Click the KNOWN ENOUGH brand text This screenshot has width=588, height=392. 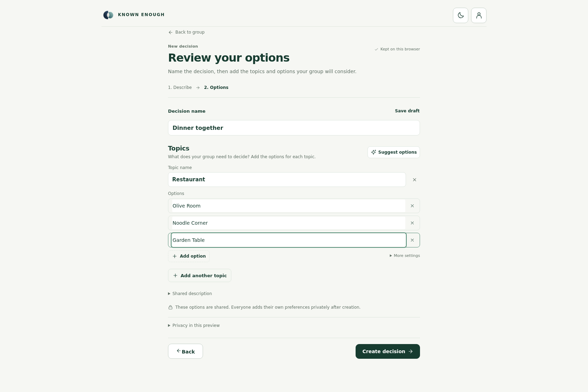pos(141,15)
